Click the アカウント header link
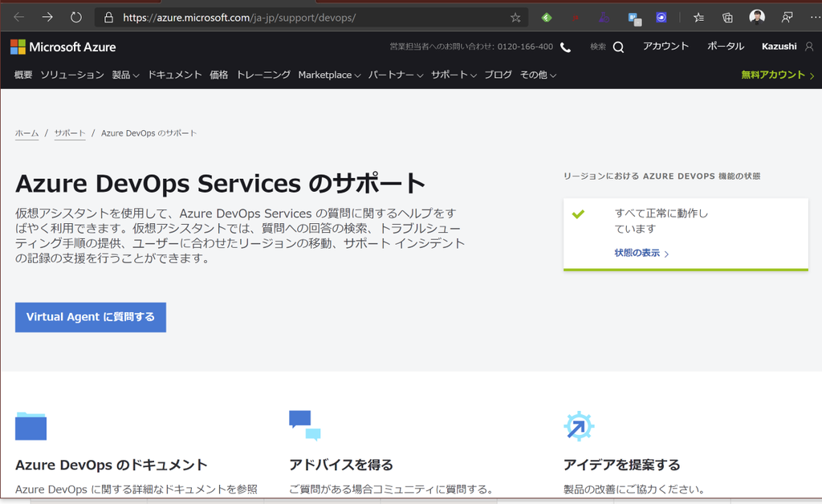 (x=665, y=47)
